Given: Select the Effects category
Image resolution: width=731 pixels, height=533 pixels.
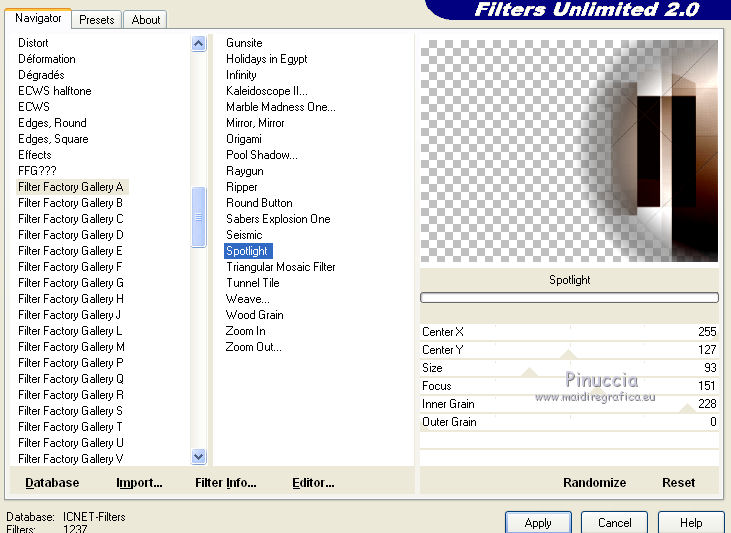Looking at the screenshot, I should [34, 155].
